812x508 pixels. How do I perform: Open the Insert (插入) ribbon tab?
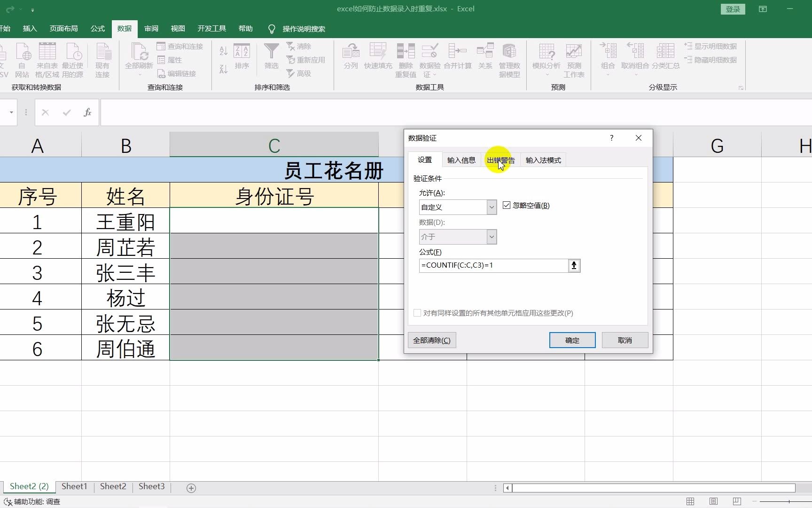[x=30, y=29]
